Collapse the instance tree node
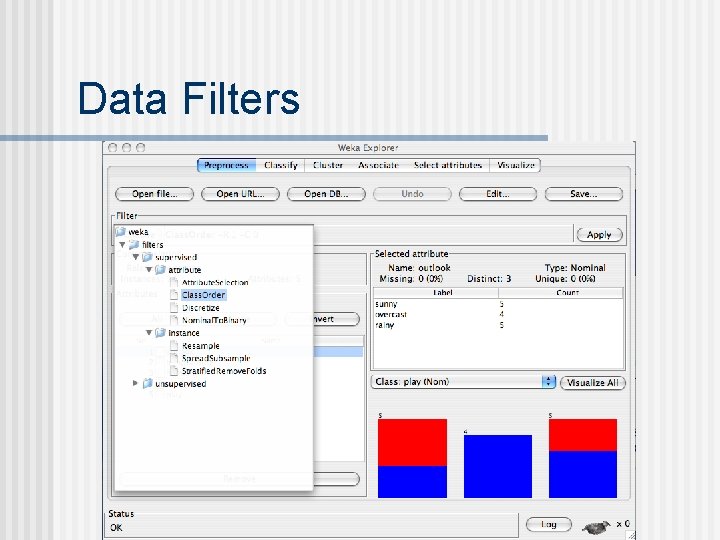Viewport: 720px width, 540px height. click(x=149, y=333)
